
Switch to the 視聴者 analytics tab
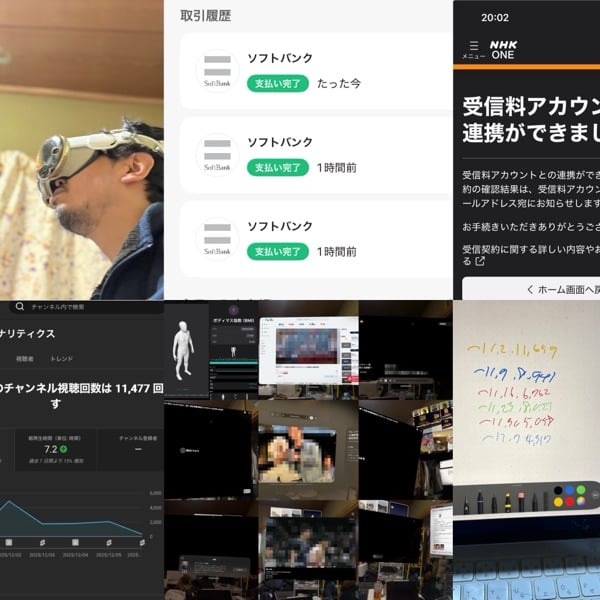click(x=24, y=357)
